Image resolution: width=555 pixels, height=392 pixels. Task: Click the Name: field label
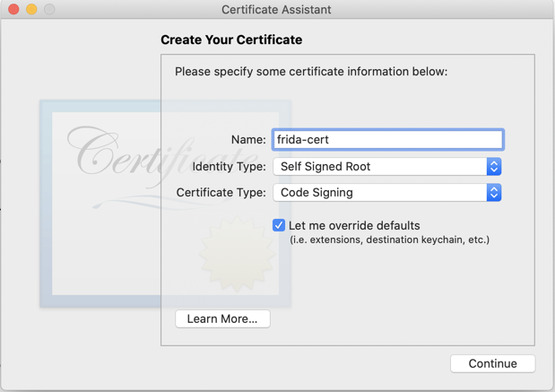247,140
